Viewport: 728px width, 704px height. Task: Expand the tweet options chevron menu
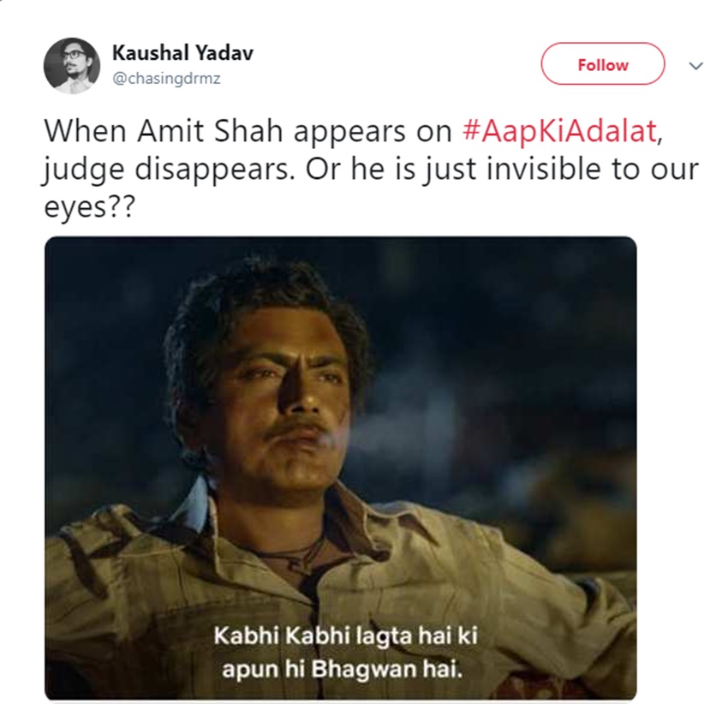point(695,66)
